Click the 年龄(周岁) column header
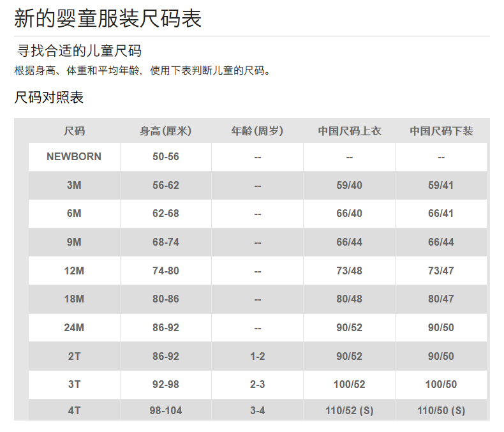 tap(258, 131)
